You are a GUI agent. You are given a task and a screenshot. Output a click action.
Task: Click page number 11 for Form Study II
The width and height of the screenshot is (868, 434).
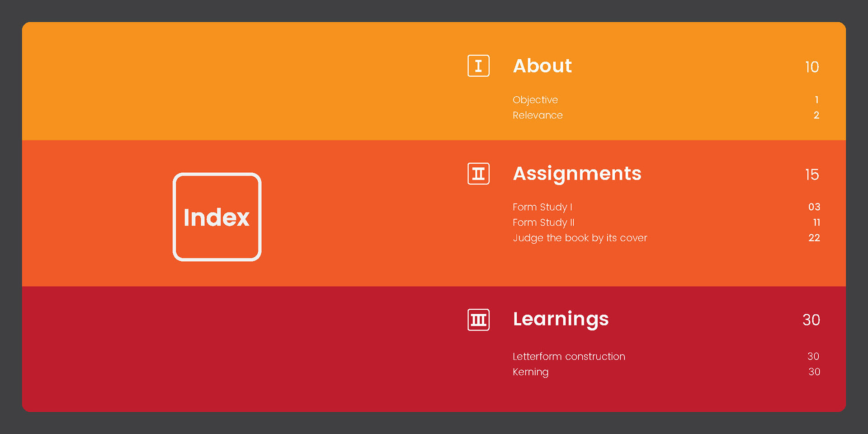click(x=816, y=222)
